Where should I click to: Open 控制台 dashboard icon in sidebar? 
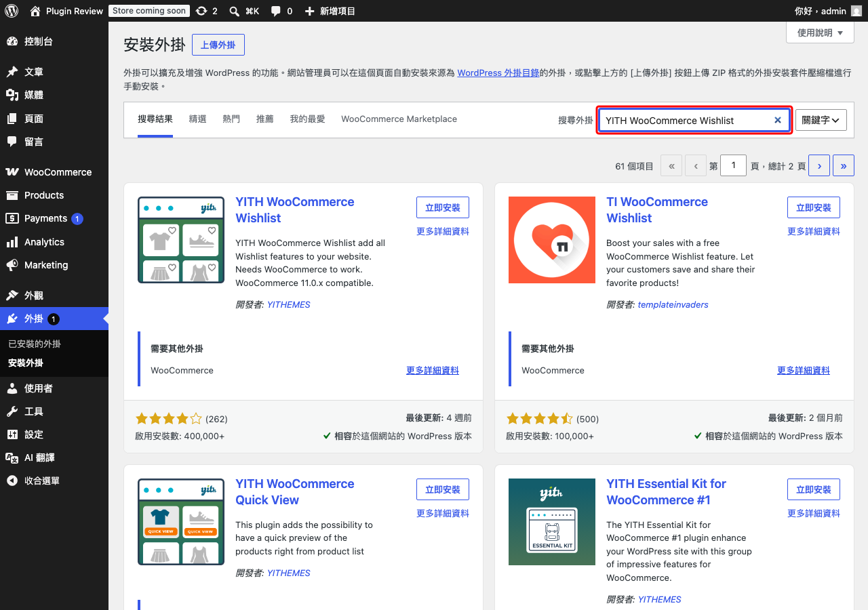click(x=12, y=41)
